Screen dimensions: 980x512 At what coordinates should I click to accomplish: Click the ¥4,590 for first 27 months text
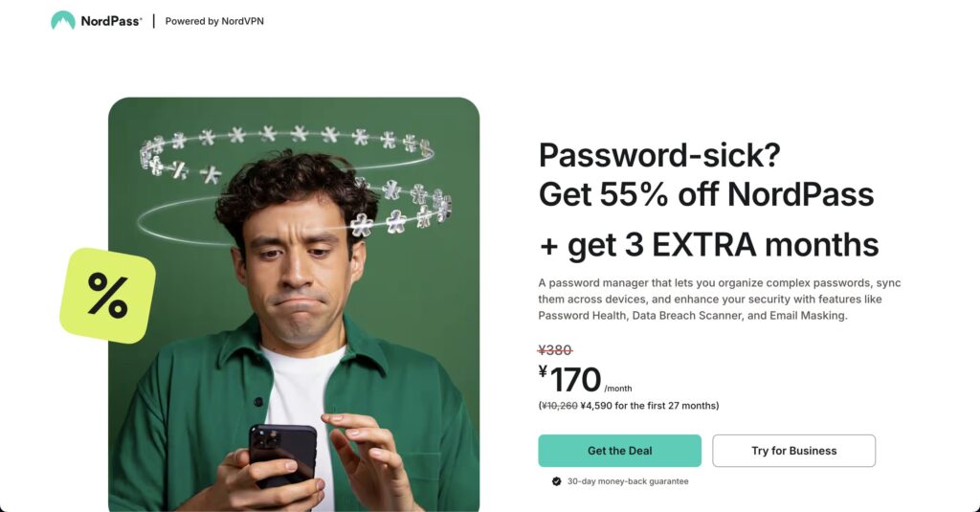tap(650, 406)
